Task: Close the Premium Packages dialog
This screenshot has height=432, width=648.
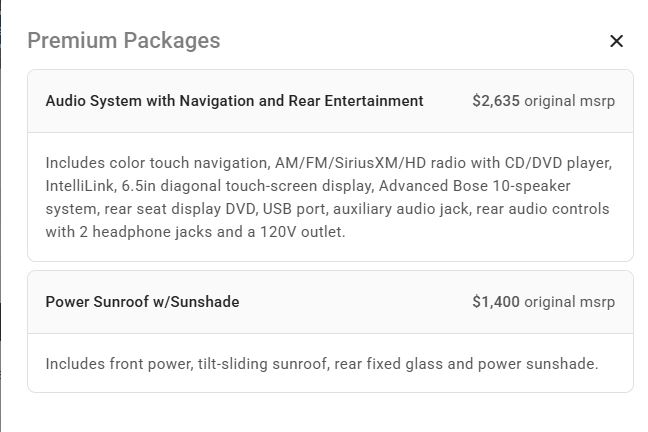Action: (616, 41)
